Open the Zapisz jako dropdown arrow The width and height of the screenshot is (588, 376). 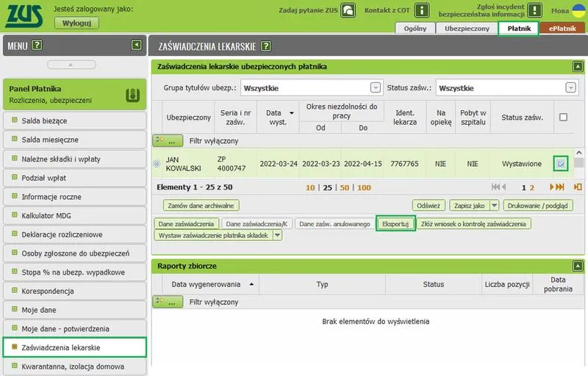pos(494,205)
